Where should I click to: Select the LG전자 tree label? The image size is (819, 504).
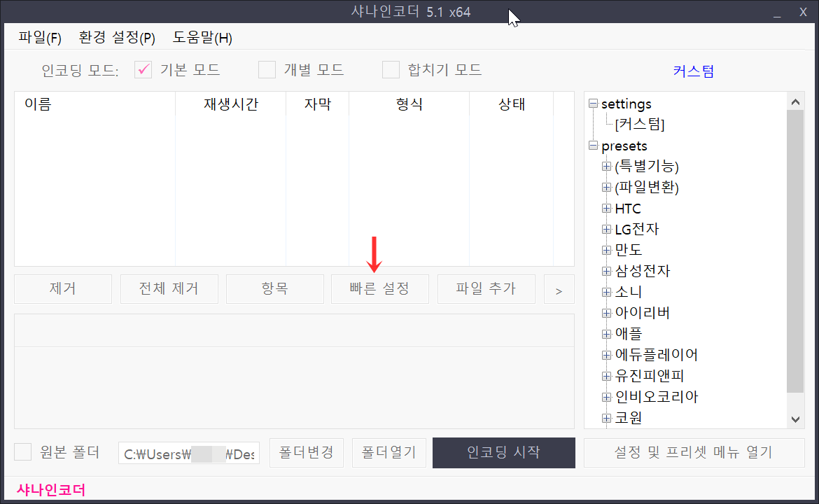[637, 230]
